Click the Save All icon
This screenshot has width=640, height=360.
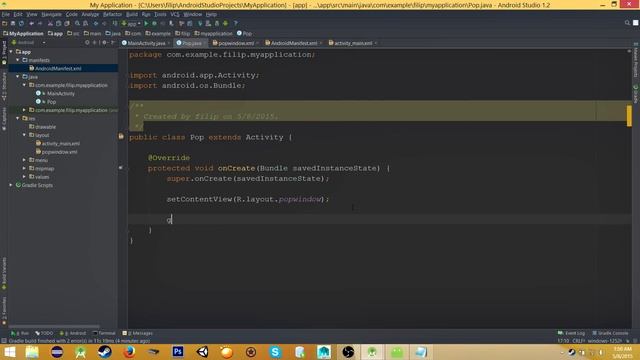[x=13, y=24]
